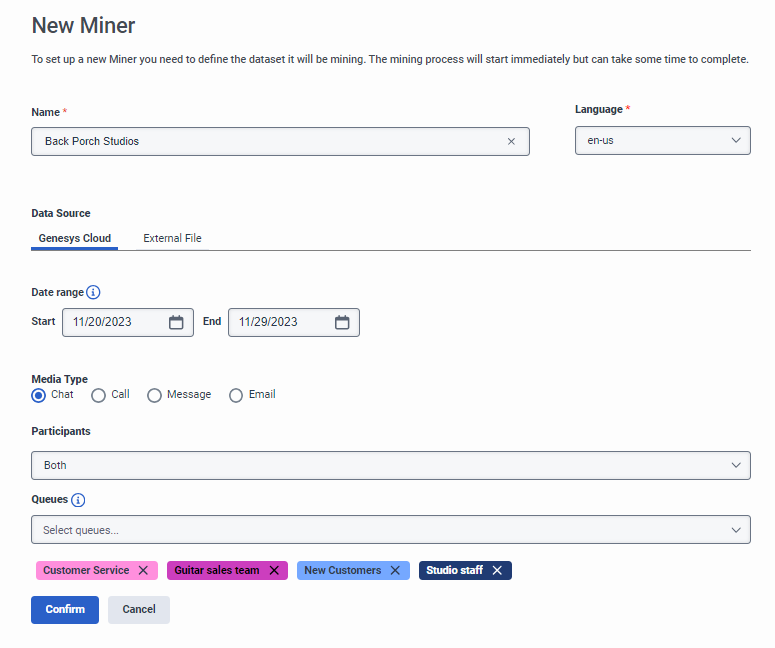Click the Media Type label
Viewport: 775px width, 648px height.
pyautogui.click(x=59, y=379)
